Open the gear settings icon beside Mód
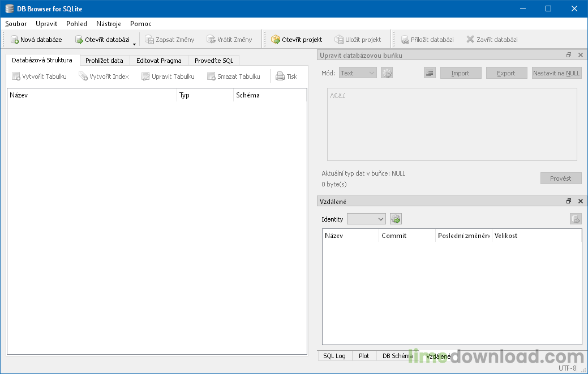Screen dimensions: 588x374 point(387,73)
